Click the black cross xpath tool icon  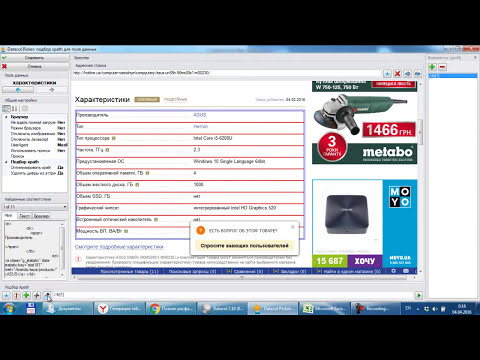pos(37,295)
